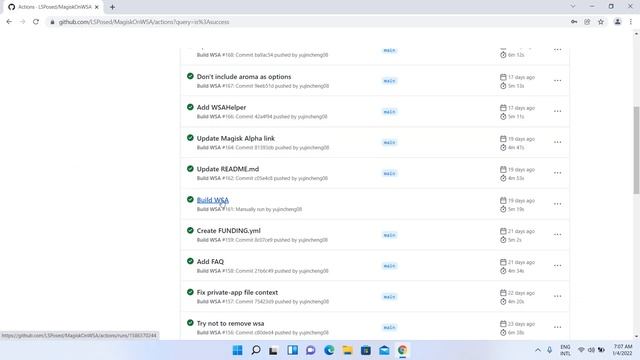Go back to previous page

click(x=9, y=22)
